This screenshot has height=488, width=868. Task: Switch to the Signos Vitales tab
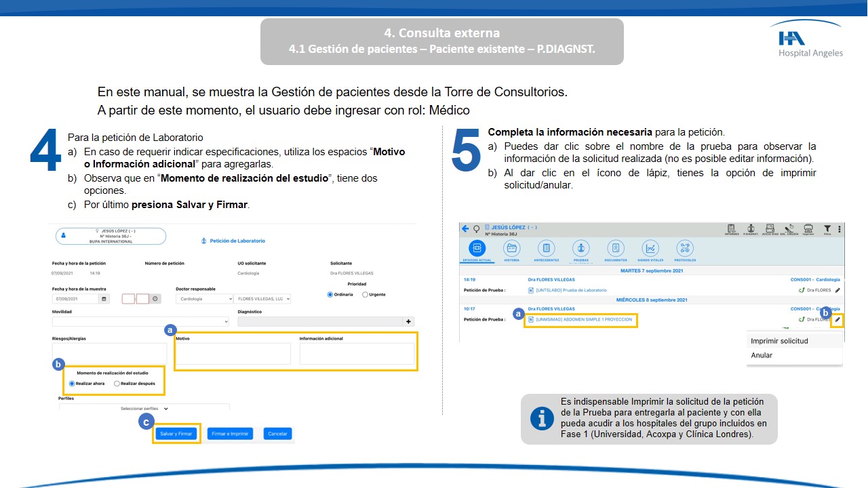point(650,249)
